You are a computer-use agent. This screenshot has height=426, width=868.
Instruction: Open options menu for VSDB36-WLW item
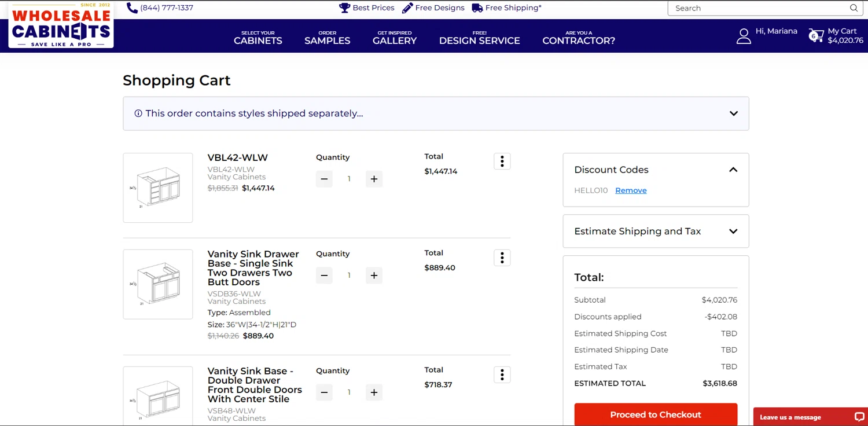pyautogui.click(x=502, y=258)
